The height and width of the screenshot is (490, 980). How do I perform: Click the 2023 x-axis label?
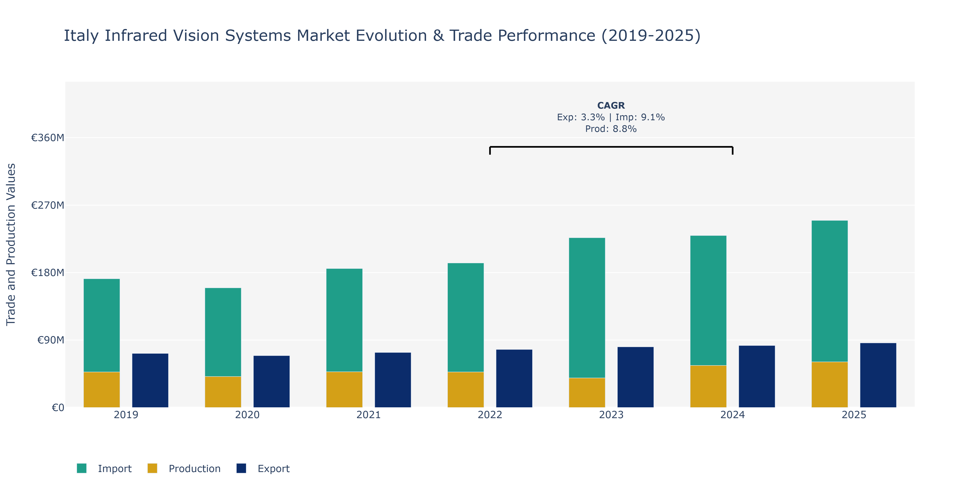(x=611, y=415)
